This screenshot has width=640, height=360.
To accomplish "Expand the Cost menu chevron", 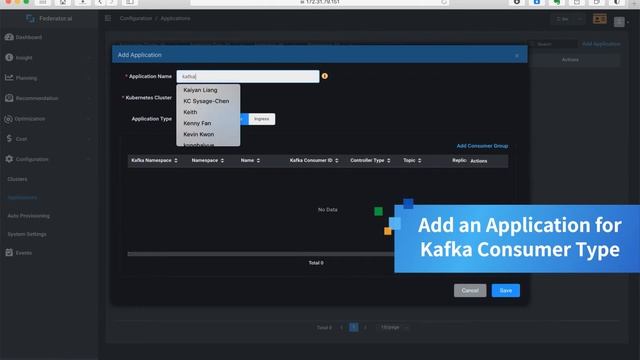I will click(89, 139).
